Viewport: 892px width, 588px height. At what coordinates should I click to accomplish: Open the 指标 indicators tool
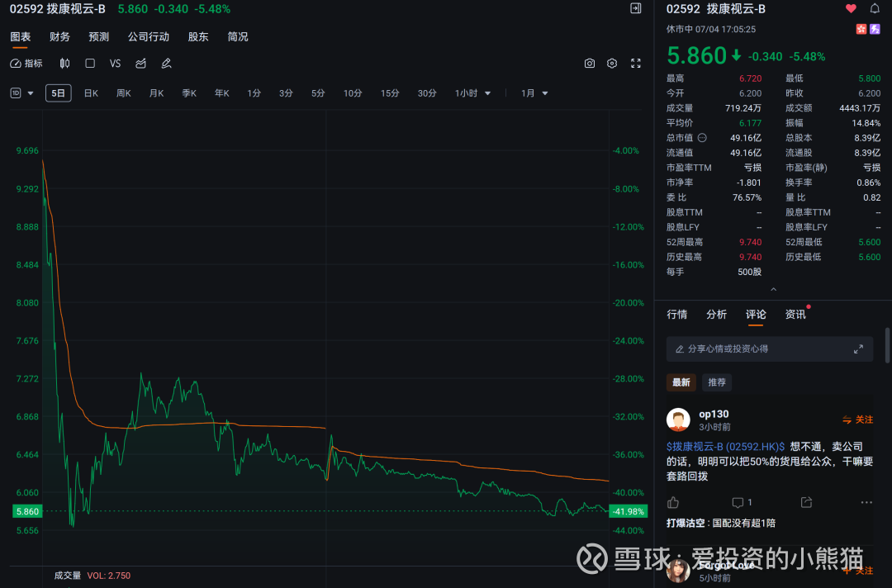coord(26,64)
